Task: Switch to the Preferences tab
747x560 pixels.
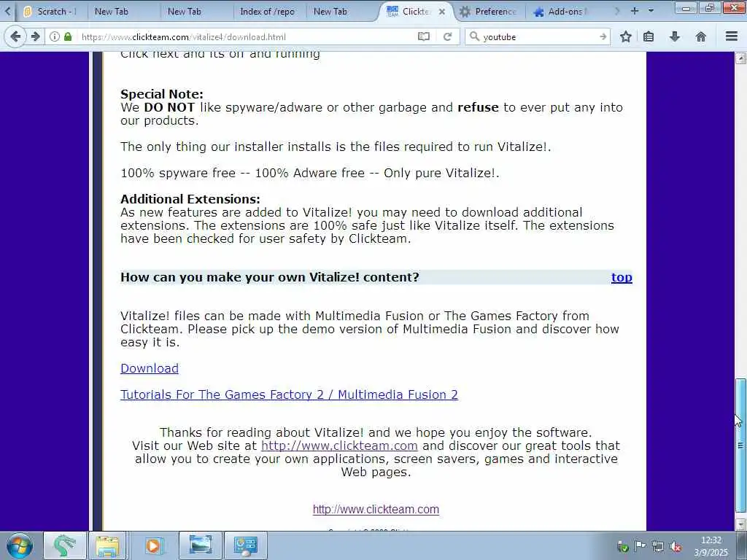Action: [489, 12]
